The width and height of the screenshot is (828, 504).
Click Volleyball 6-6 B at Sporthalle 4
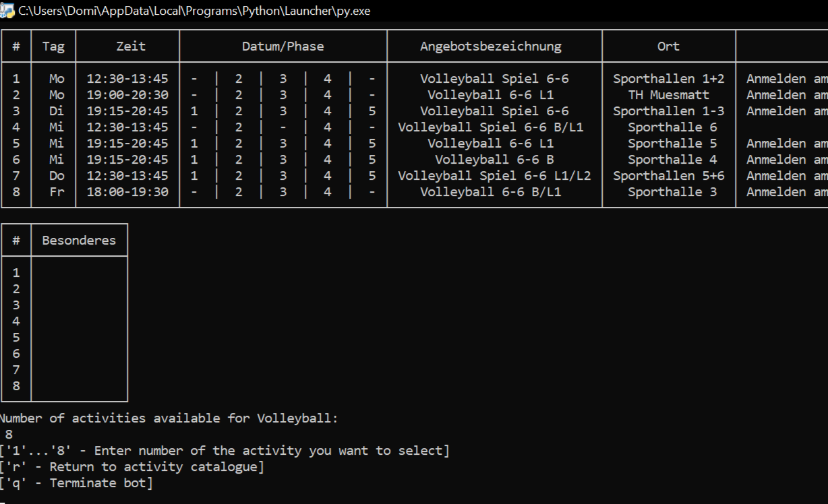coord(494,160)
